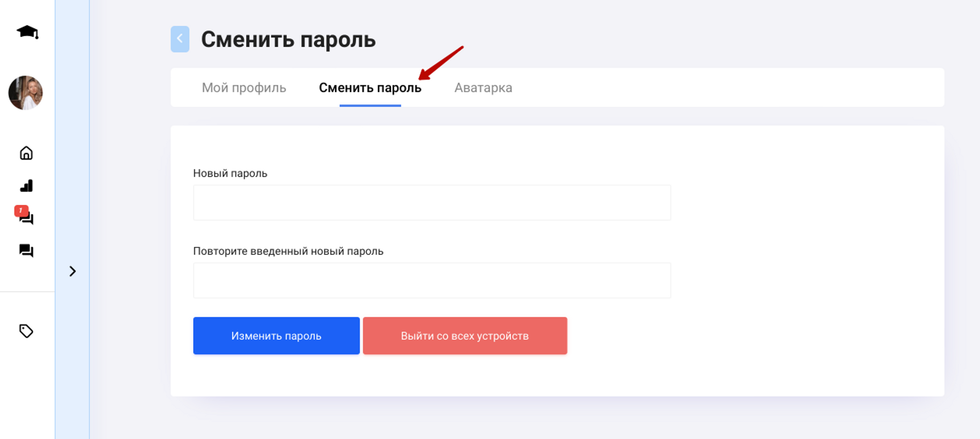Click the Выйти со всех устройств button
Viewport: 980px width, 439px height.
(x=465, y=336)
